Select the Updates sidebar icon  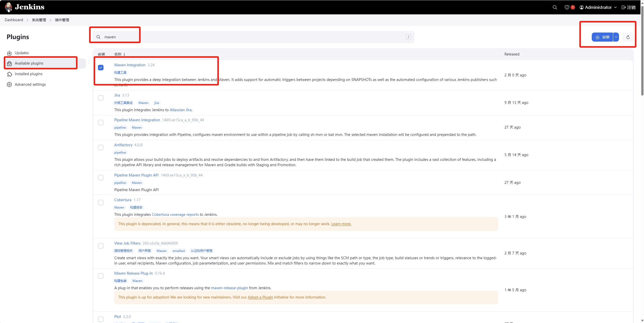(9, 53)
